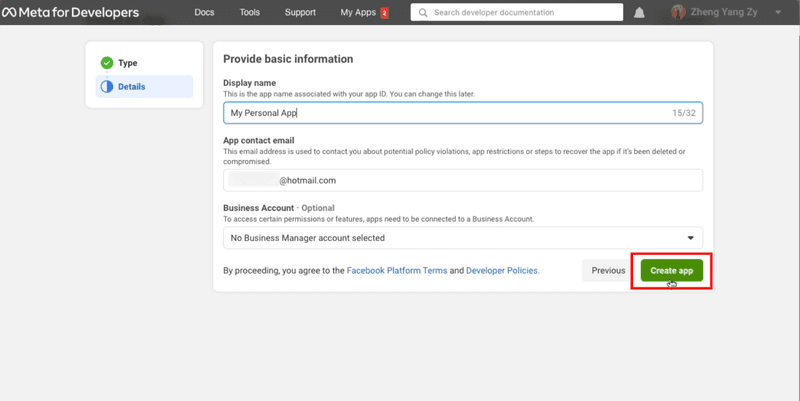Click the Previous button
Image resolution: width=800 pixels, height=401 pixels.
click(608, 270)
